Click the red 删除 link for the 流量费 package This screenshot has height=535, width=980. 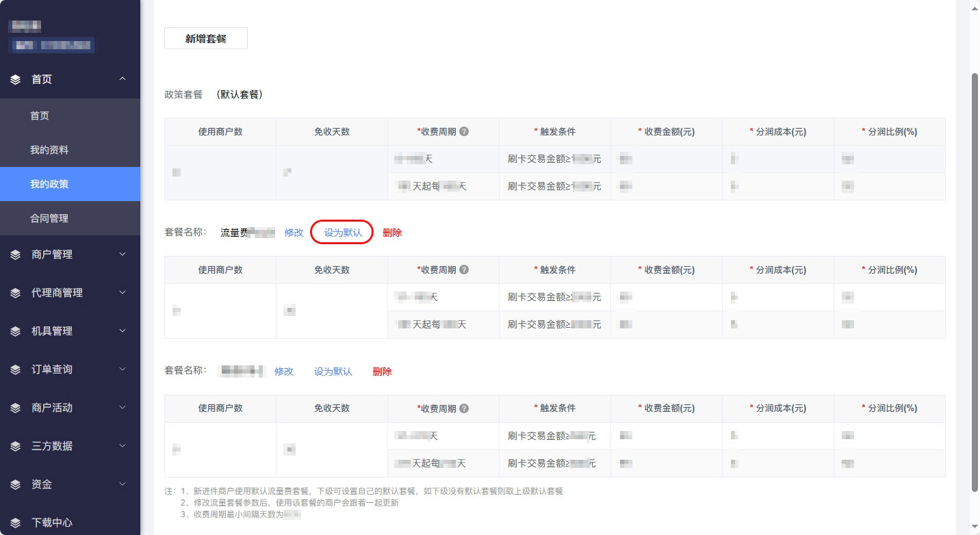click(392, 233)
